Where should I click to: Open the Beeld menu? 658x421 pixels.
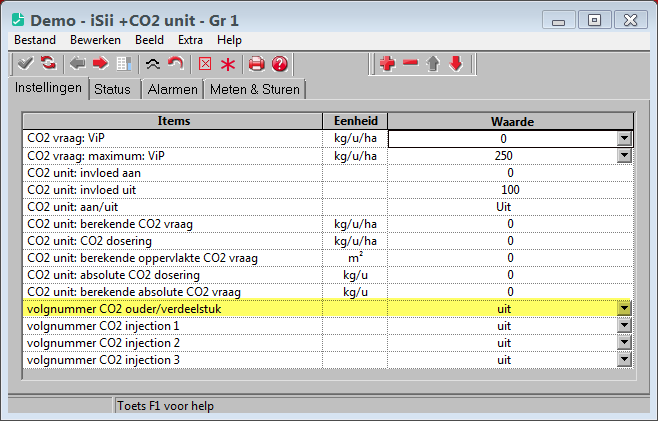tap(149, 40)
